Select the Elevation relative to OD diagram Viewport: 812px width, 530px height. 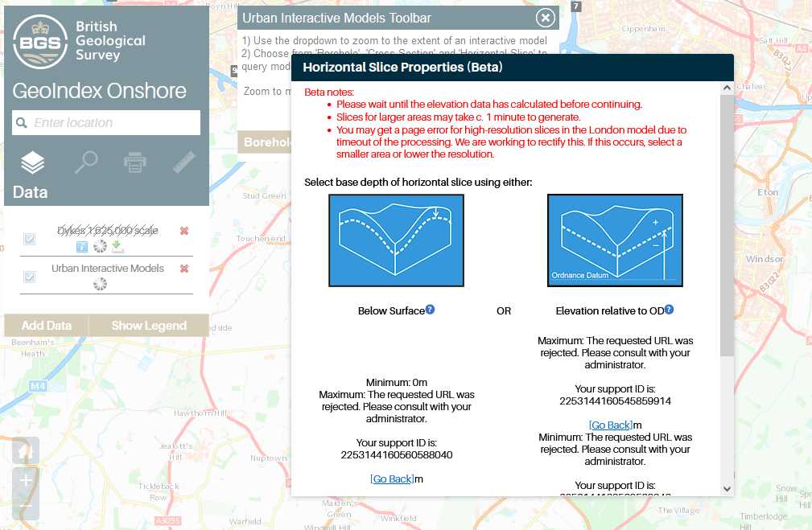point(615,240)
